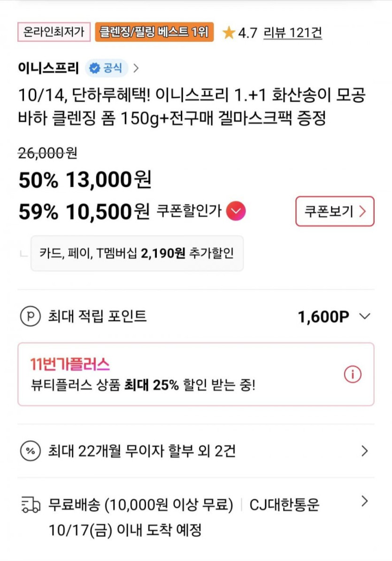The image size is (392, 561).
Task: Click the 이니스프리 brand name
Action: click(x=48, y=68)
